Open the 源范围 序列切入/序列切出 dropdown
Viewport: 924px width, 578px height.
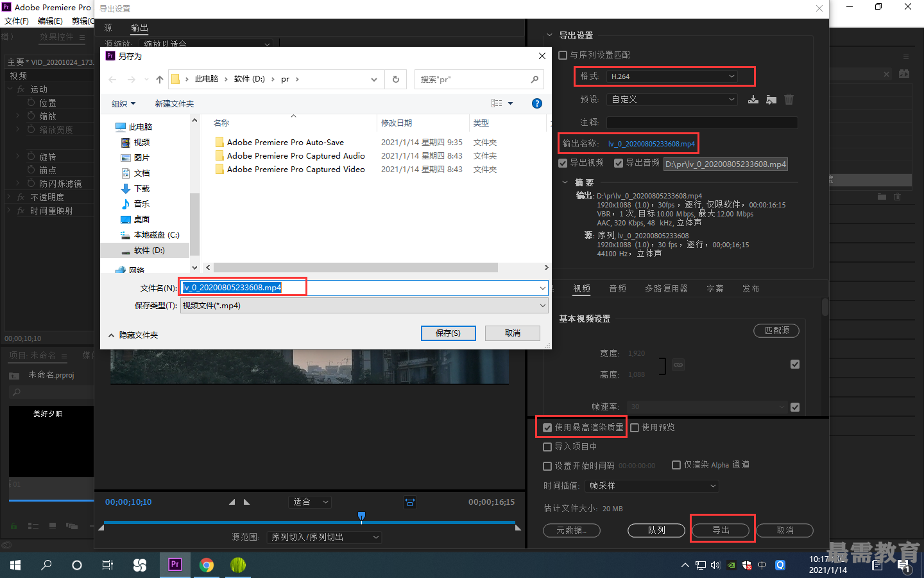(325, 538)
